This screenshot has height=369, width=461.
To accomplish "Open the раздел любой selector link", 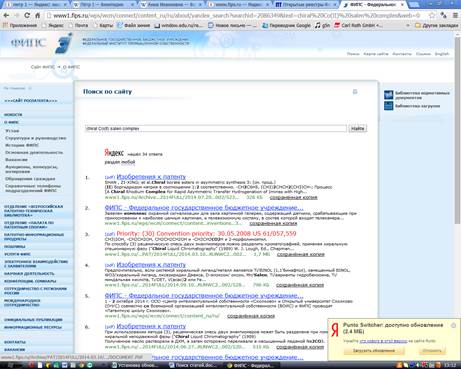I will click(128, 162).
